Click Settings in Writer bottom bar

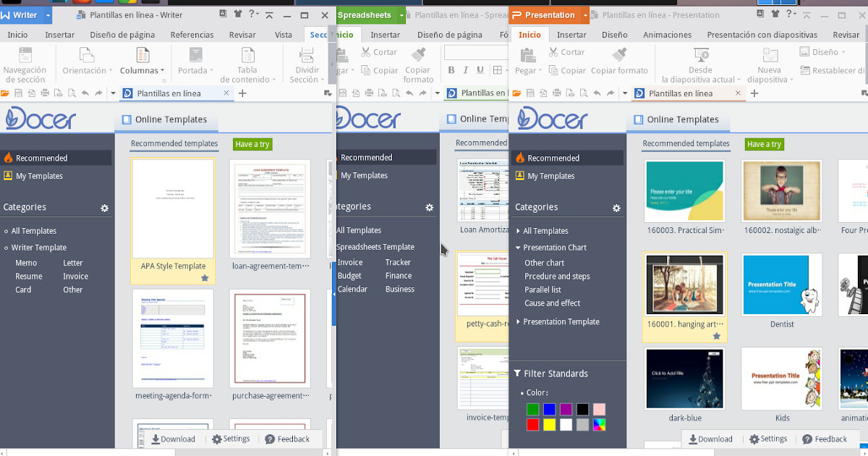231,439
